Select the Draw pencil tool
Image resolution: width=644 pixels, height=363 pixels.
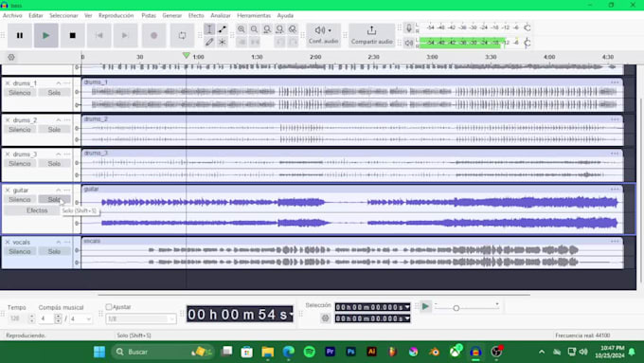[209, 42]
